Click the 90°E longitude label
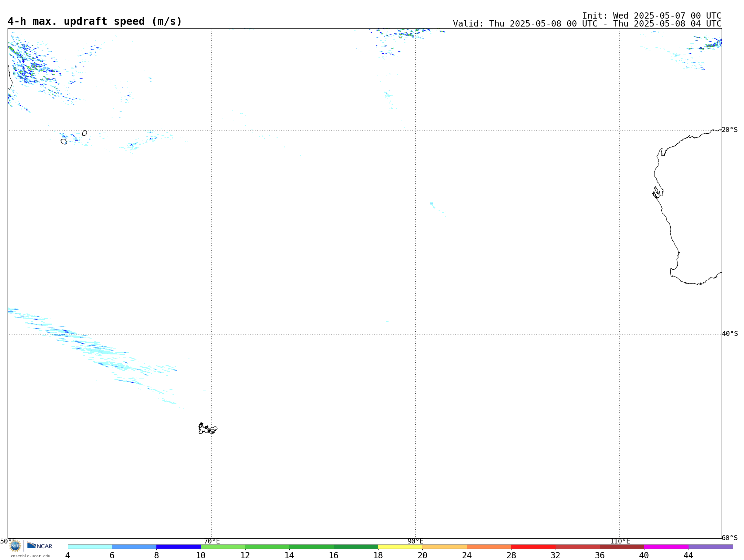 coord(415,541)
